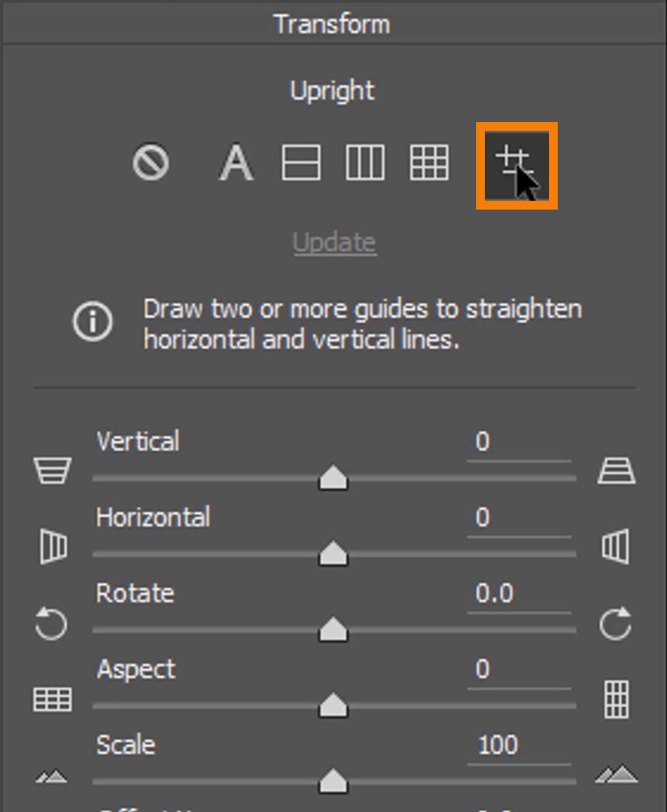
Task: Click the Rotate slider handle
Action: [333, 630]
